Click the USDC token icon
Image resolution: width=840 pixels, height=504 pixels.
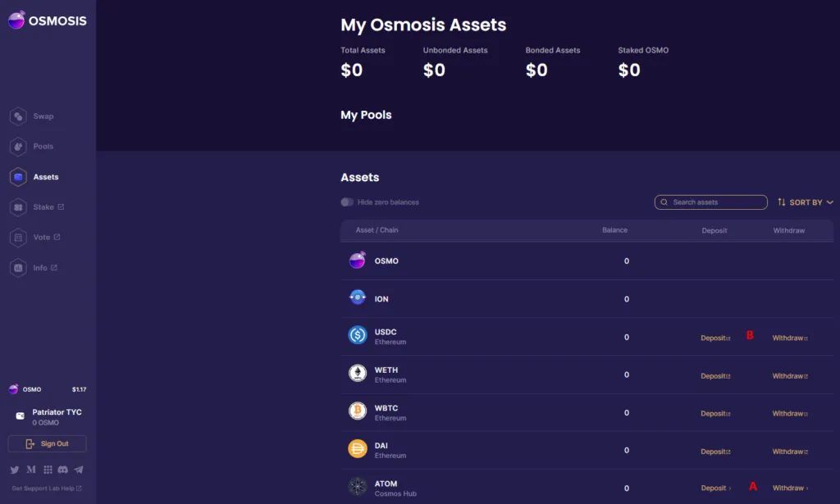pyautogui.click(x=358, y=335)
